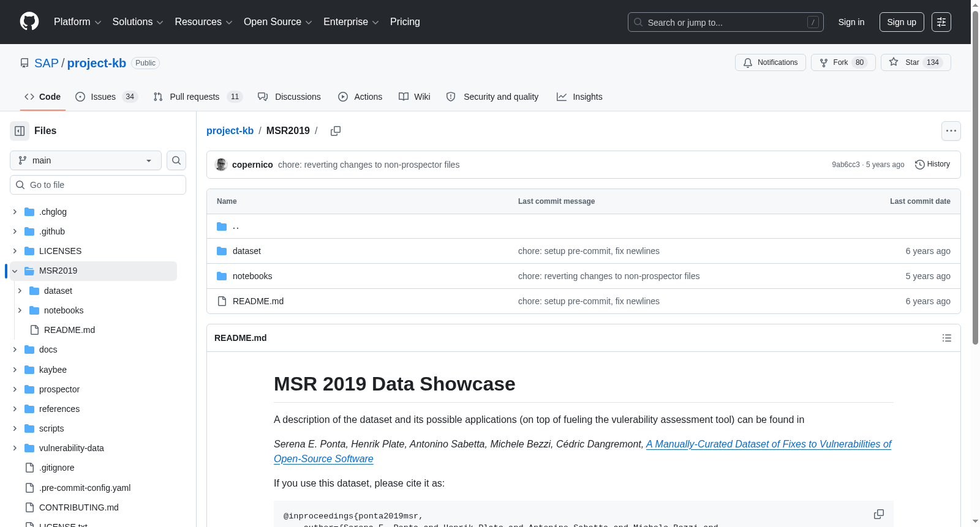Collapse the file tree side panel icon
Image resolution: width=980 pixels, height=527 pixels.
pyautogui.click(x=20, y=131)
